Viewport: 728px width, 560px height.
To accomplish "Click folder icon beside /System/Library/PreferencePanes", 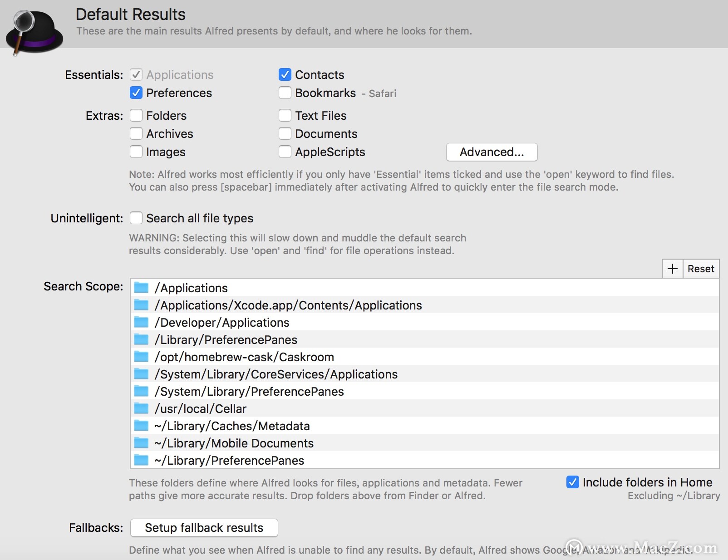I will pos(141,391).
